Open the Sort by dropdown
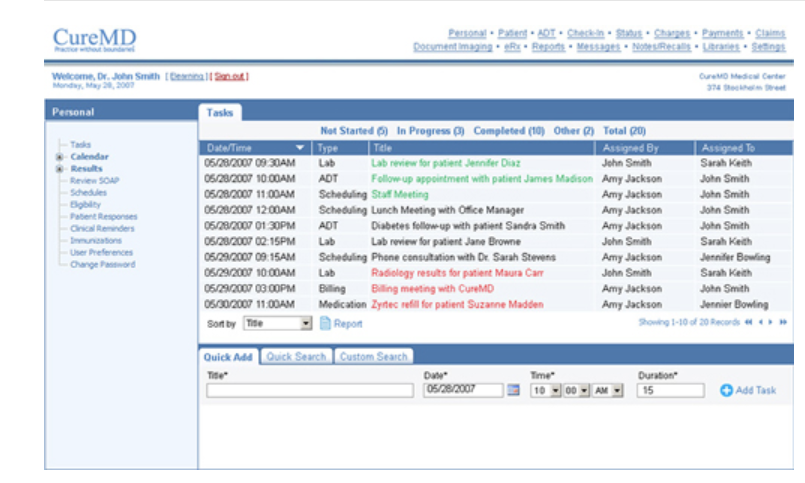The height and width of the screenshot is (483, 805). tap(277, 323)
